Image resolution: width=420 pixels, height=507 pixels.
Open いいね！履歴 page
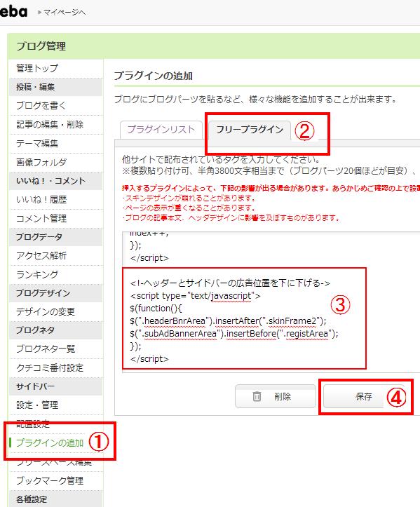tap(41, 199)
